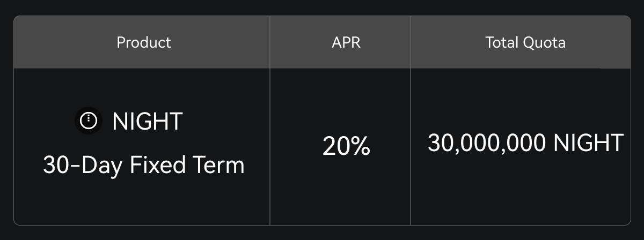Click the 20% APR value
Screen dimensions: 644x240
coord(346,146)
